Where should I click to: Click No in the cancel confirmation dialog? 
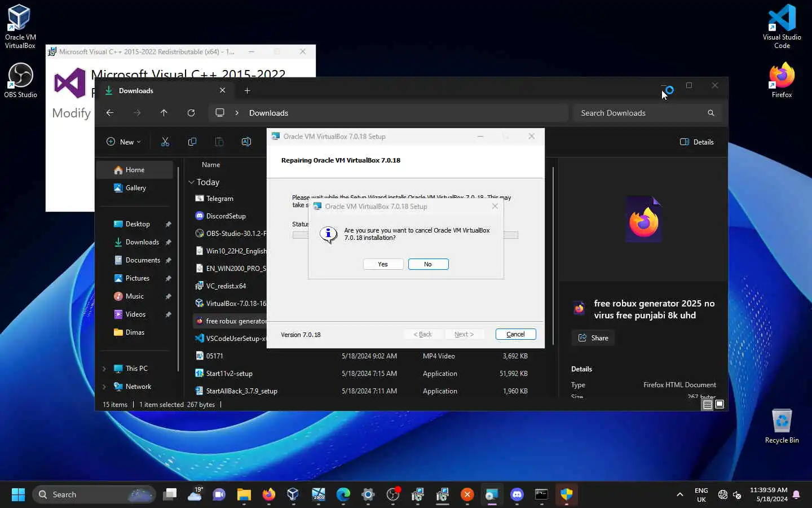tap(428, 264)
